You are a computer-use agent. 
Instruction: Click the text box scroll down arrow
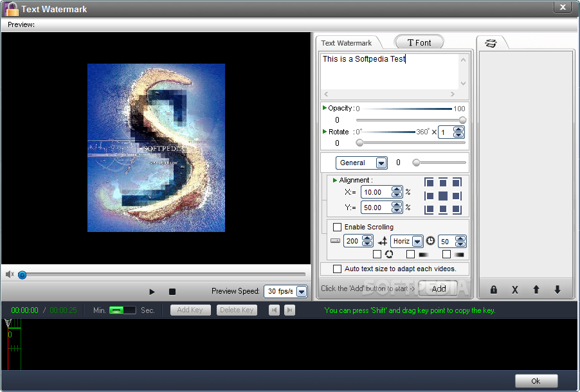tap(464, 83)
